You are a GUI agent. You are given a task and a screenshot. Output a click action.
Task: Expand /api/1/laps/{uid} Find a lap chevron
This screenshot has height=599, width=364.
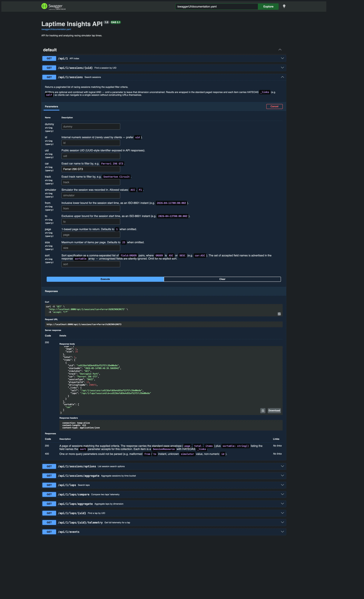coord(282,513)
